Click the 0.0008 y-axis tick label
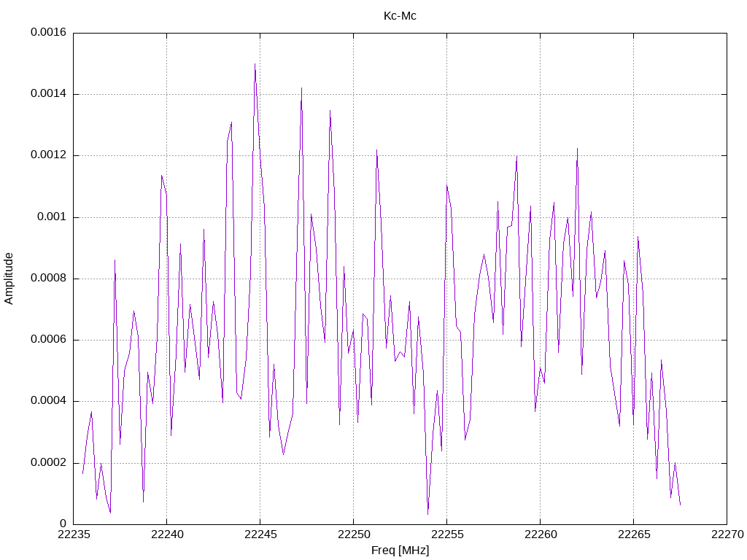The height and width of the screenshot is (560, 747). (x=48, y=278)
